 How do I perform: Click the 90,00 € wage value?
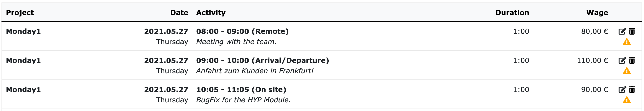pos(595,90)
